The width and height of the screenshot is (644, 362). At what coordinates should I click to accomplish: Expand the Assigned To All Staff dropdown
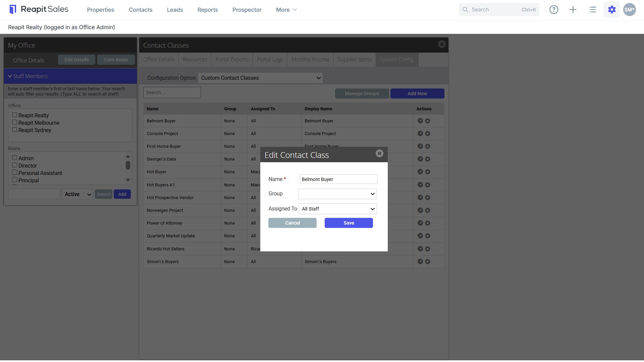pyautogui.click(x=338, y=209)
